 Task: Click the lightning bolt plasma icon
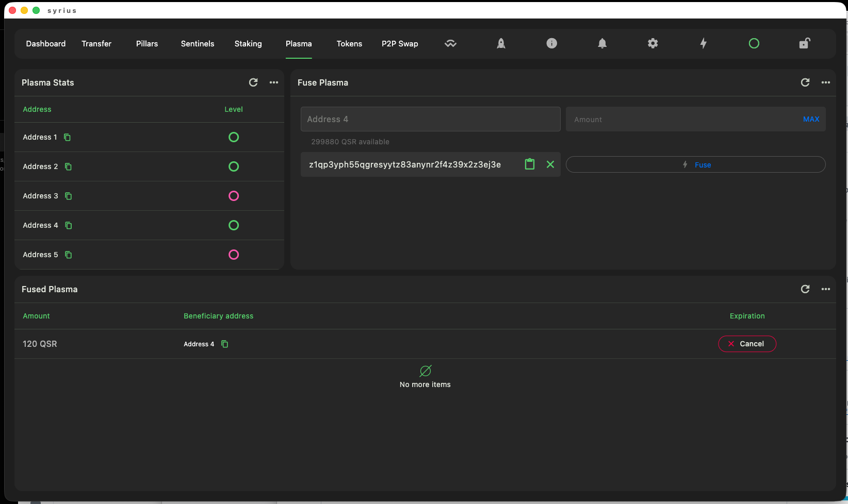[x=703, y=43]
